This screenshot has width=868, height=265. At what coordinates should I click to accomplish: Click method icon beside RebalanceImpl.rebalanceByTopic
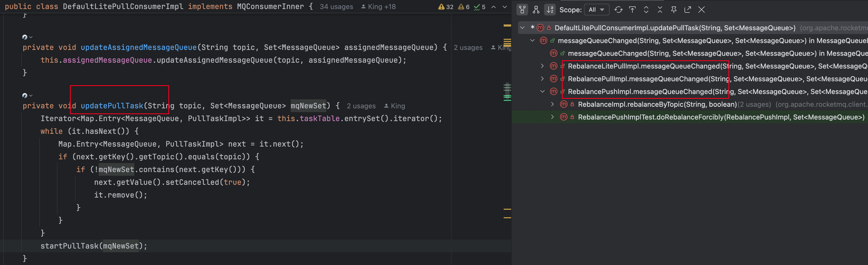564,104
